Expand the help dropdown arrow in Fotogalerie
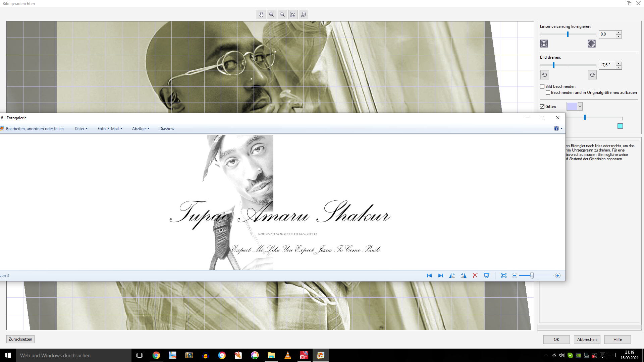 [562, 129]
